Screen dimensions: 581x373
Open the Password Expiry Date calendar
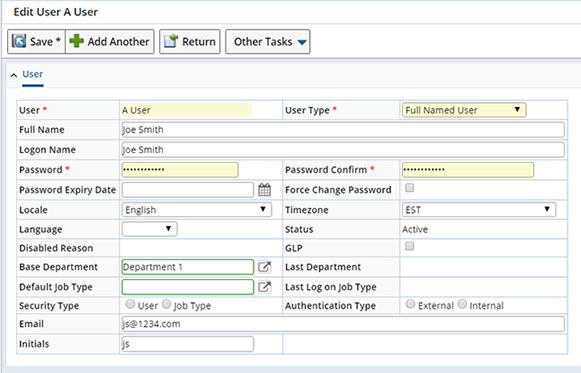pyautogui.click(x=264, y=190)
